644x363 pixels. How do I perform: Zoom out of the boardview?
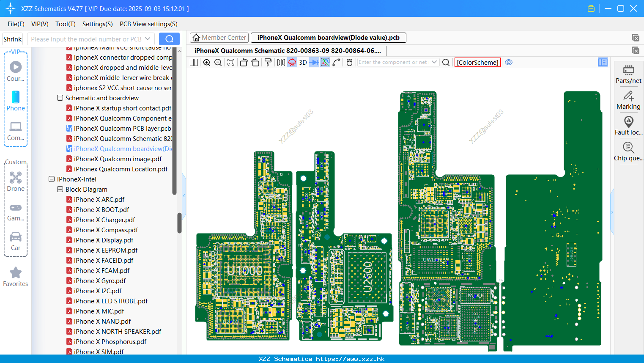[x=218, y=63]
